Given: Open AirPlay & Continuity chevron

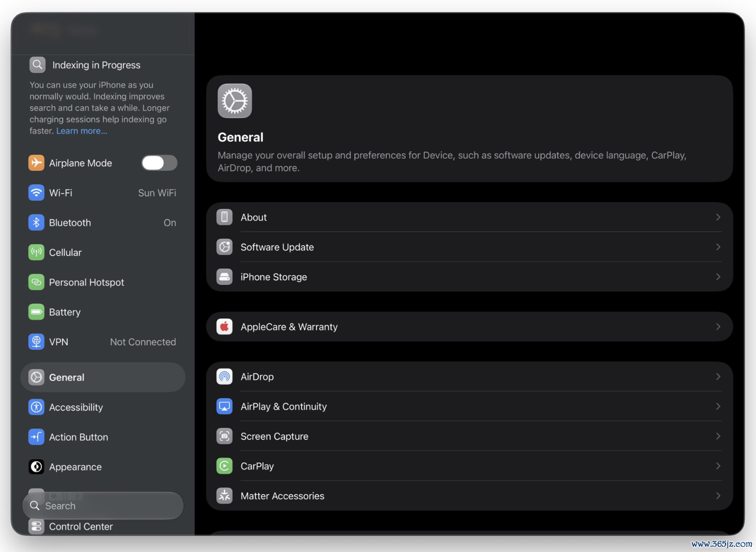Looking at the screenshot, I should (x=718, y=407).
